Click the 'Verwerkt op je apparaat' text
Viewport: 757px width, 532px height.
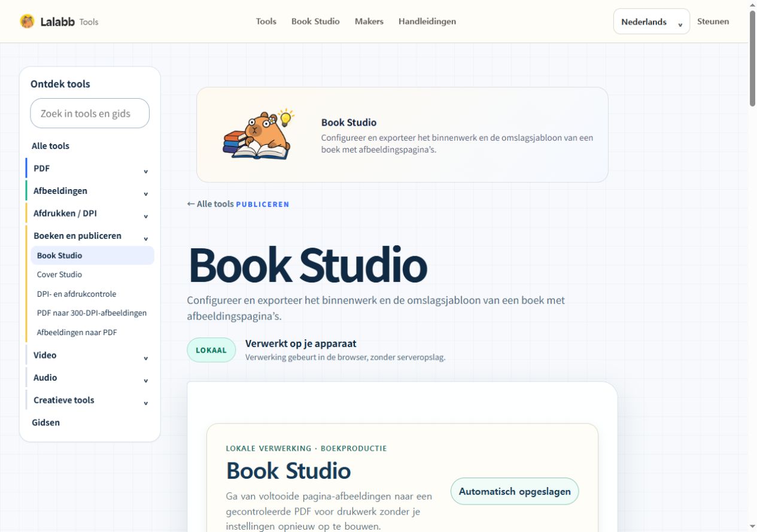tap(301, 343)
